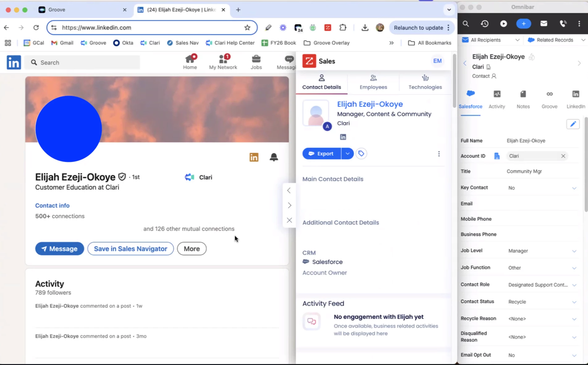This screenshot has height=365, width=588.
Task: Expand the Key Contact dropdown
Action: point(574,188)
